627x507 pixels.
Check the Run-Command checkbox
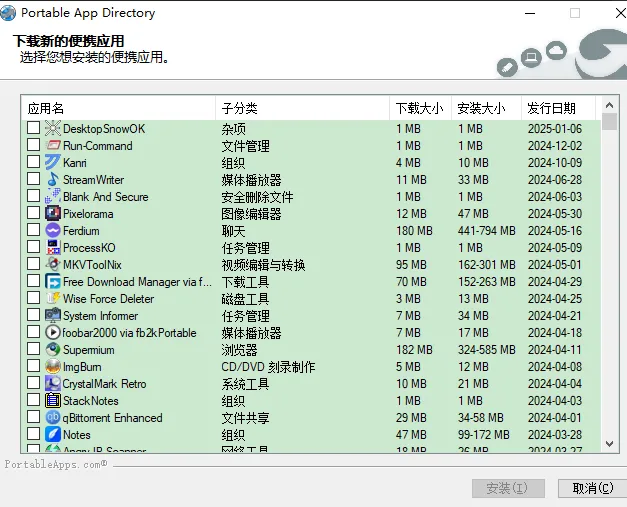click(34, 145)
